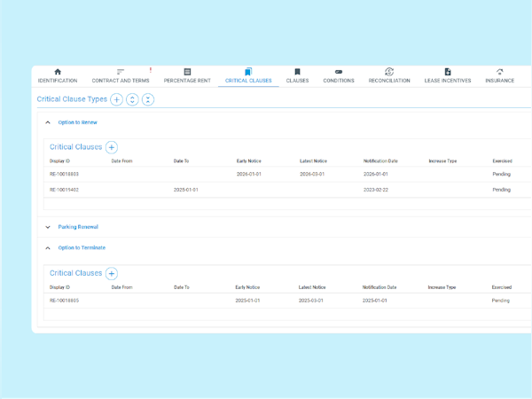Open the Percentage Rent tab
This screenshot has width=532, height=399.
coord(187,76)
